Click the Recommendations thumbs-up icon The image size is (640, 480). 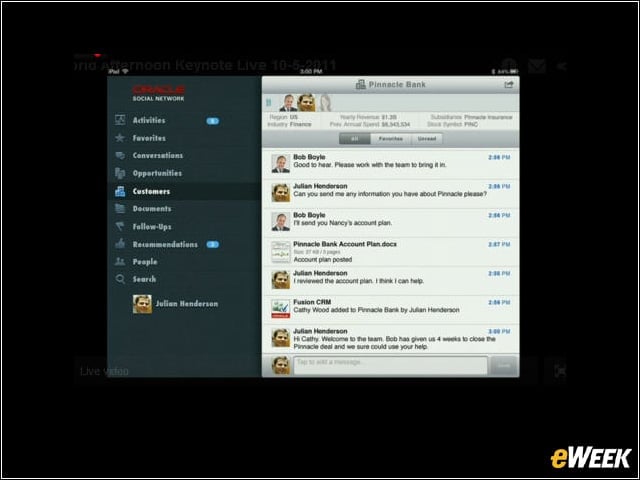(120, 244)
